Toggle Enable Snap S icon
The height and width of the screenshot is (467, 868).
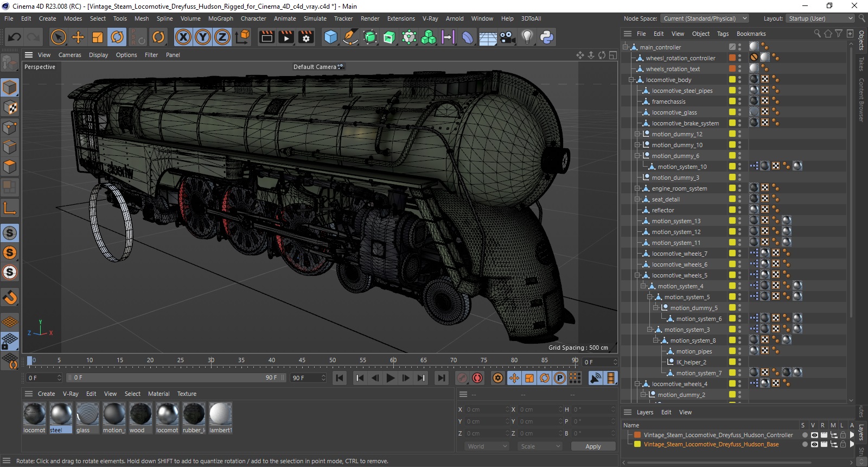10,233
